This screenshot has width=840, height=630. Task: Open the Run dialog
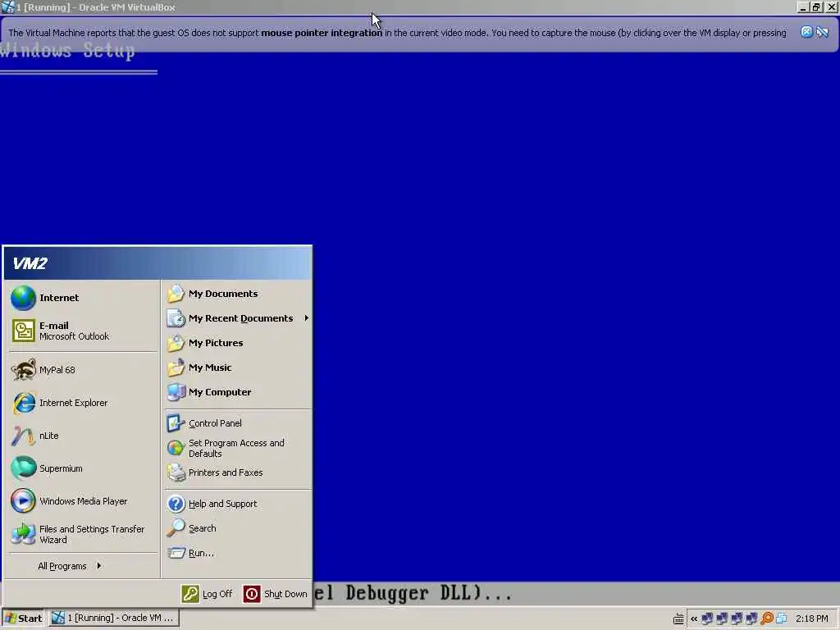[237, 553]
